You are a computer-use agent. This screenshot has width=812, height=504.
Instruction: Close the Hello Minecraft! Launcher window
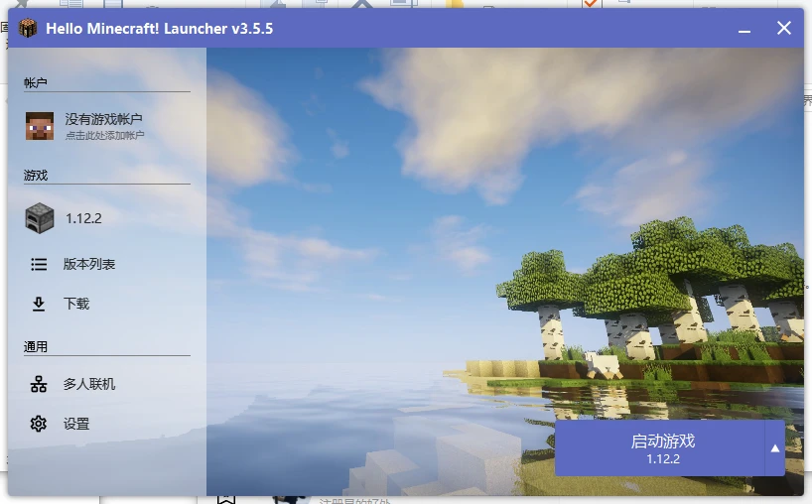[783, 29]
